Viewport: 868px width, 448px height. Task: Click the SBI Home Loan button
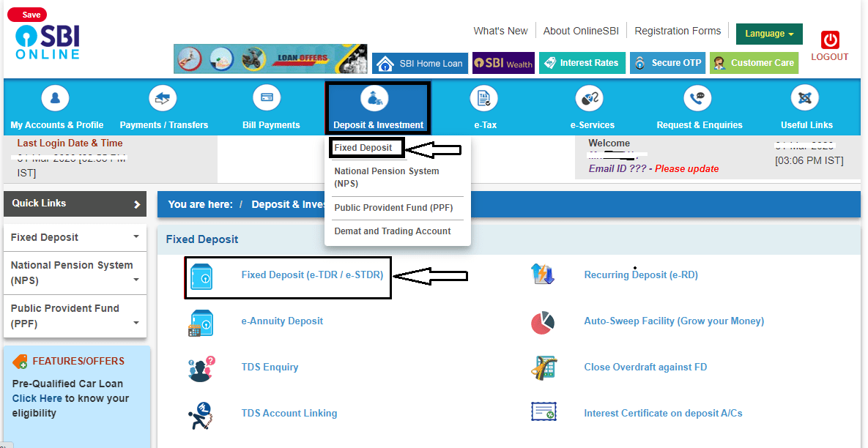tap(420, 64)
